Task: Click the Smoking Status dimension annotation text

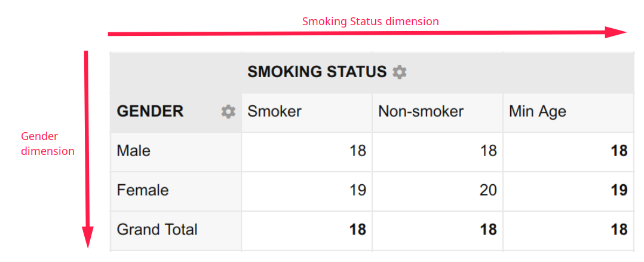Action: pyautogui.click(x=370, y=22)
